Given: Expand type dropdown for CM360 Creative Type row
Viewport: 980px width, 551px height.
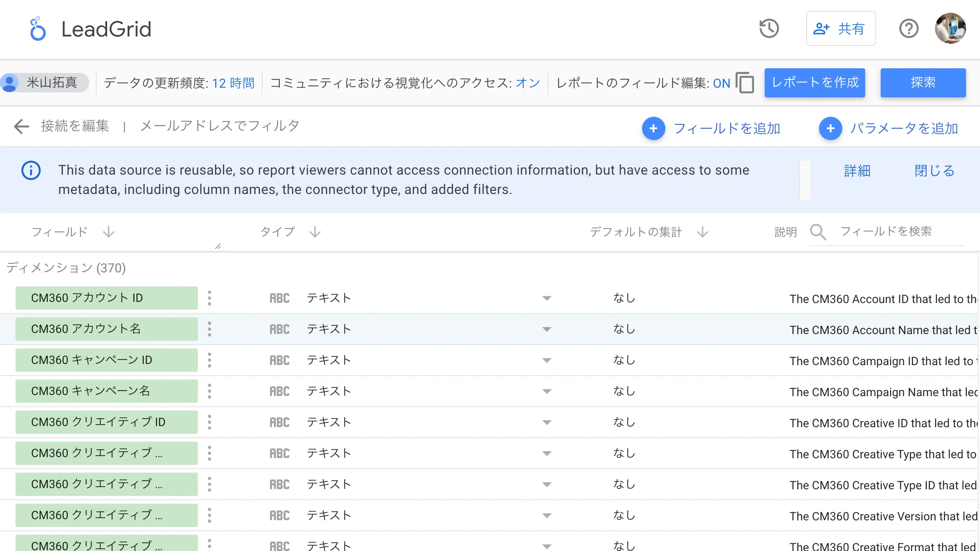Looking at the screenshot, I should (x=547, y=454).
